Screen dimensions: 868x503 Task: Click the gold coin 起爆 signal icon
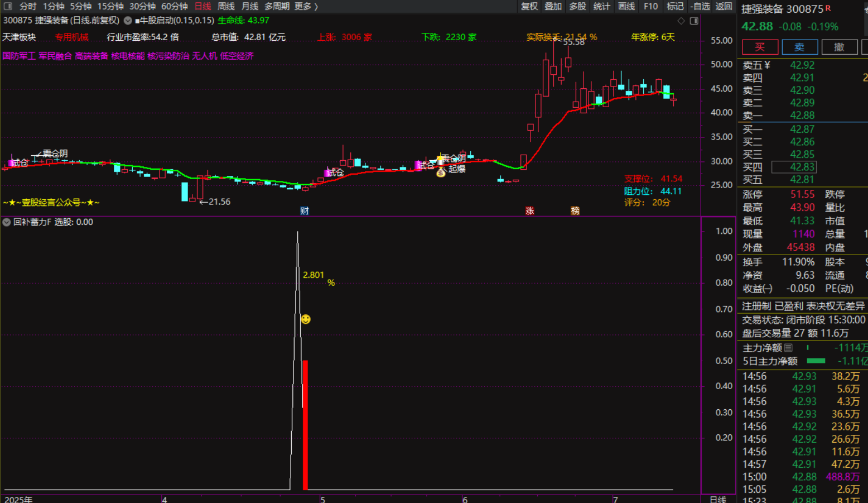click(x=441, y=173)
